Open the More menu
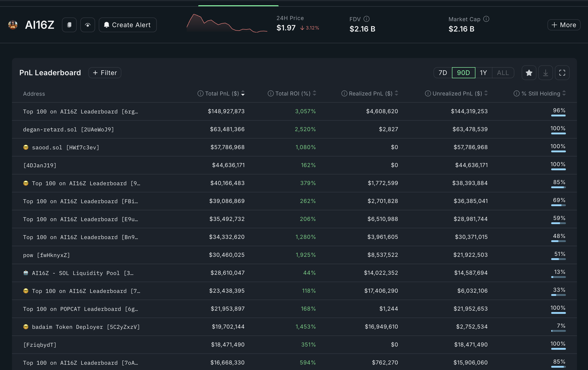This screenshot has width=588, height=370. (564, 25)
